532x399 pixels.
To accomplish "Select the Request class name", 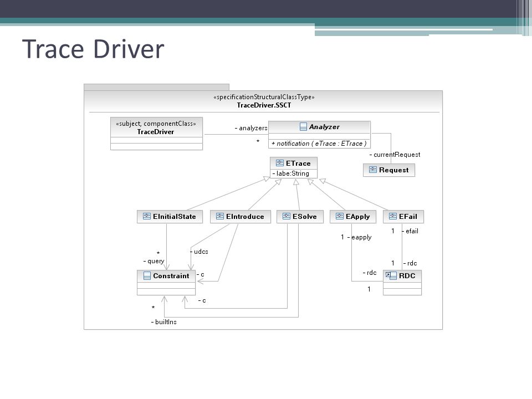I will [393, 170].
